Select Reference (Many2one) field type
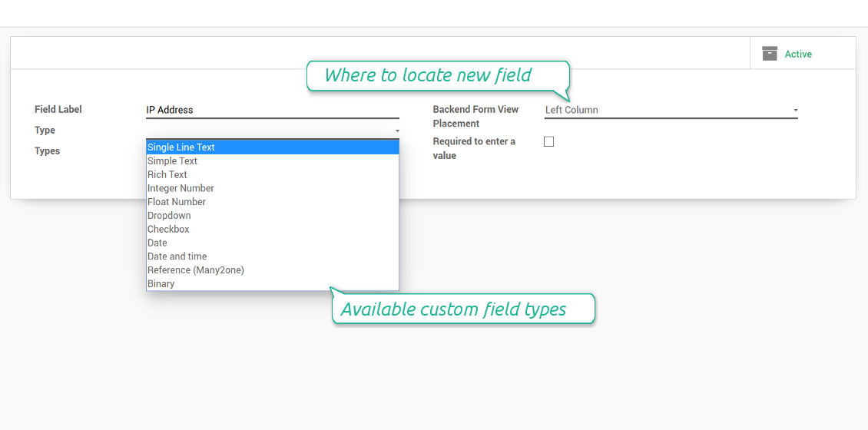Image resolution: width=868 pixels, height=430 pixels. (273, 270)
